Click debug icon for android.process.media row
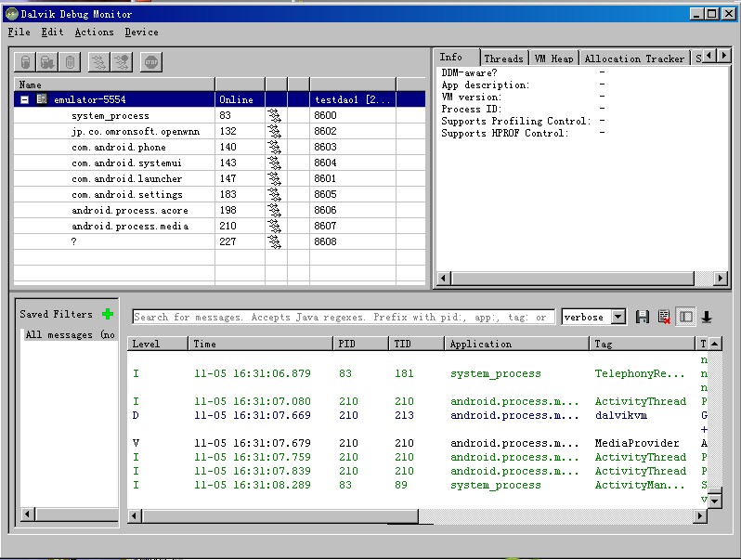This screenshot has height=560, width=741. [274, 226]
